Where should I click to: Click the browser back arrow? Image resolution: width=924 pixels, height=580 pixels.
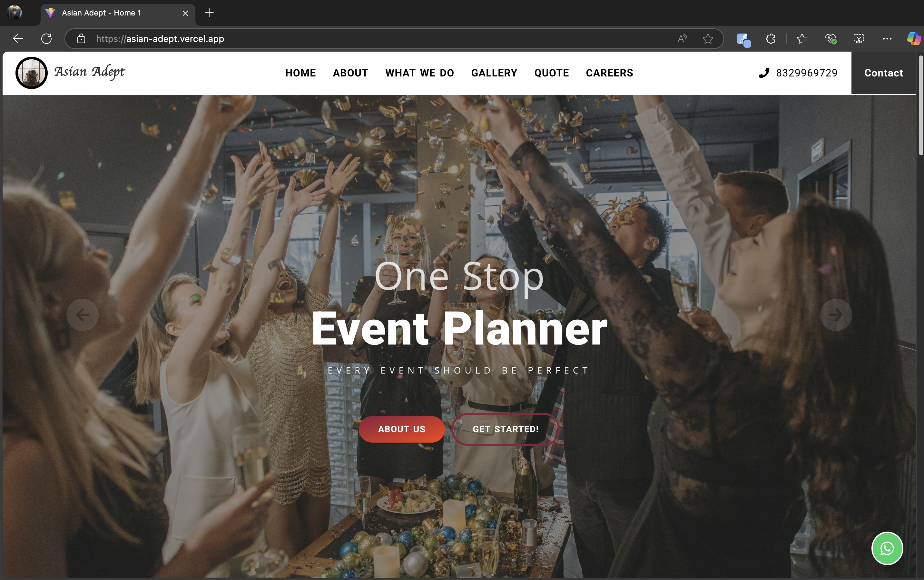tap(18, 39)
